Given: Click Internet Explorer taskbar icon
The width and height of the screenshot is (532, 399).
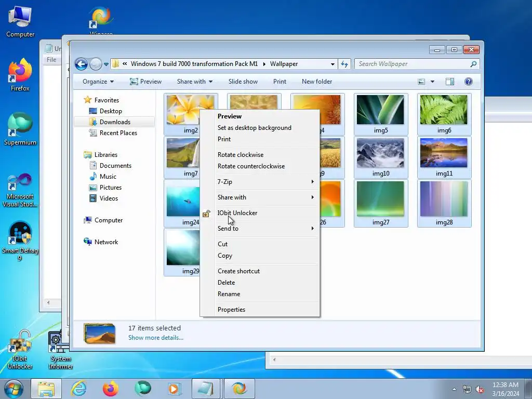Looking at the screenshot, I should point(79,389).
